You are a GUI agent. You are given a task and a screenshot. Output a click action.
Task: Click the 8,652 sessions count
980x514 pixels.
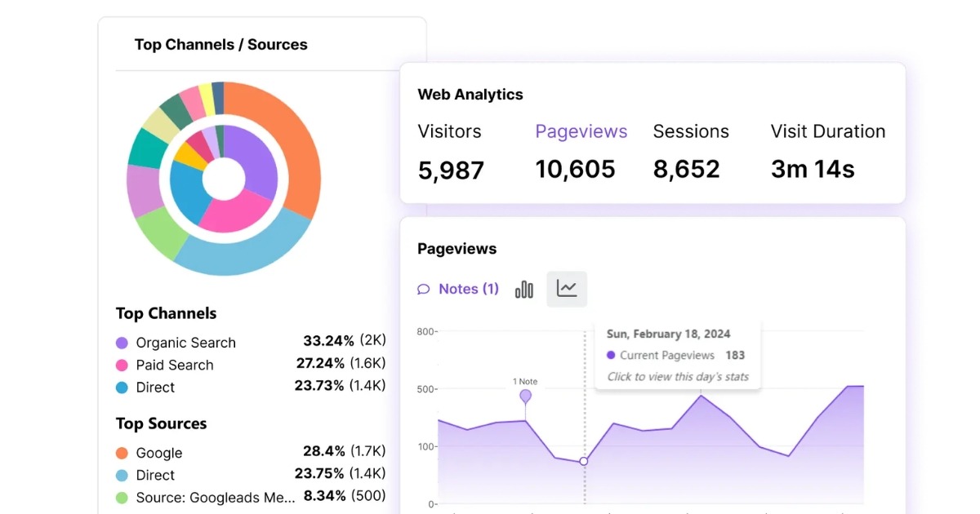(x=687, y=169)
